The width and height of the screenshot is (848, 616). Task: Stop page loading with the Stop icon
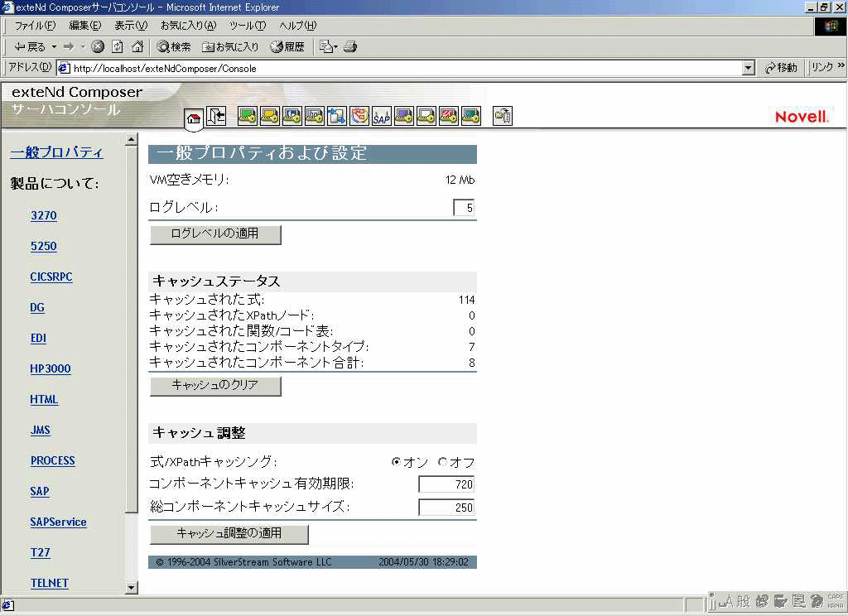pyautogui.click(x=98, y=47)
